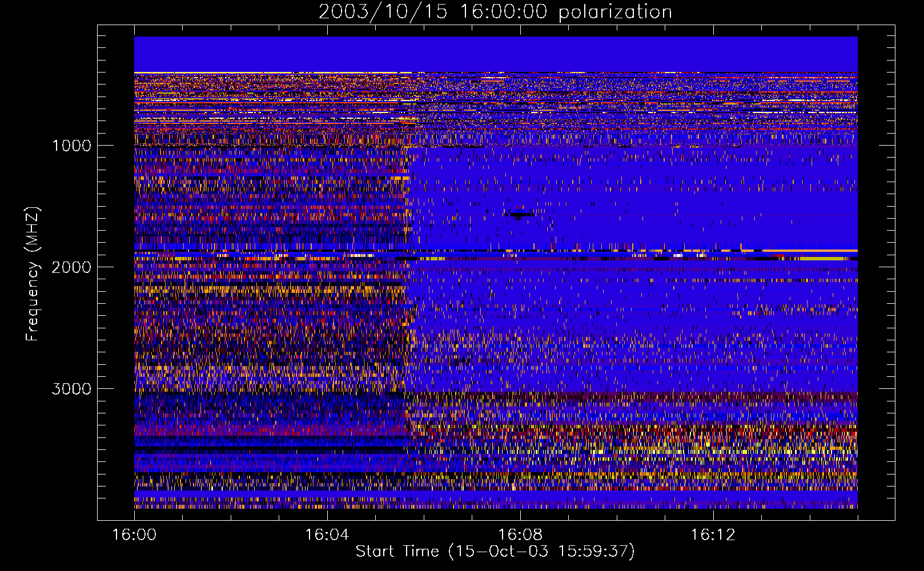Click the "Start Time (15-Oct-03 15:59:37)" axis label
The width and height of the screenshot is (924, 571).
point(495,552)
